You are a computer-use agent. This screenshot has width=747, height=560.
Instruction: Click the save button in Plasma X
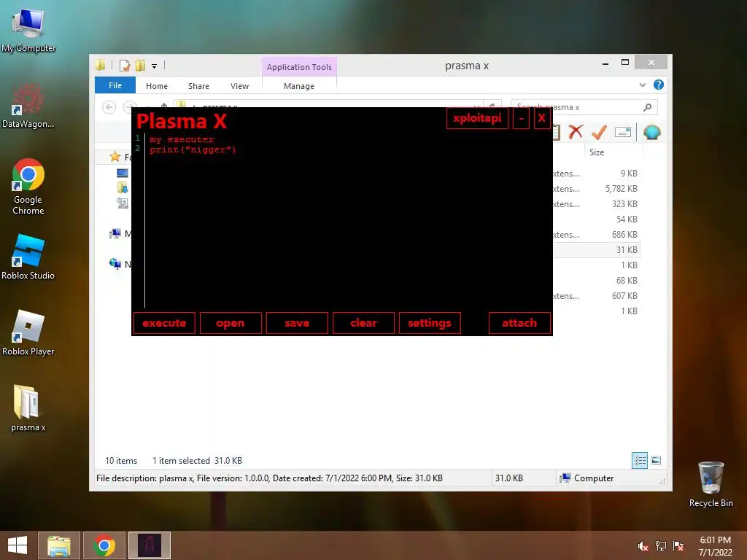coord(297,323)
